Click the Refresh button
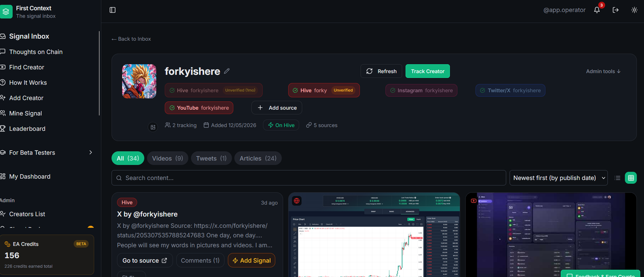The image size is (644, 277). [381, 71]
